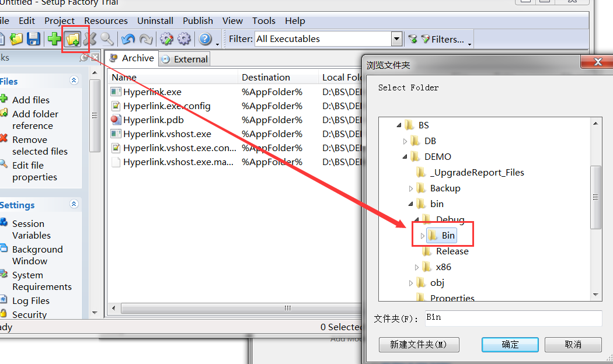Click the Redo arrow toolbar icon
The image size is (613, 364).
tap(146, 39)
